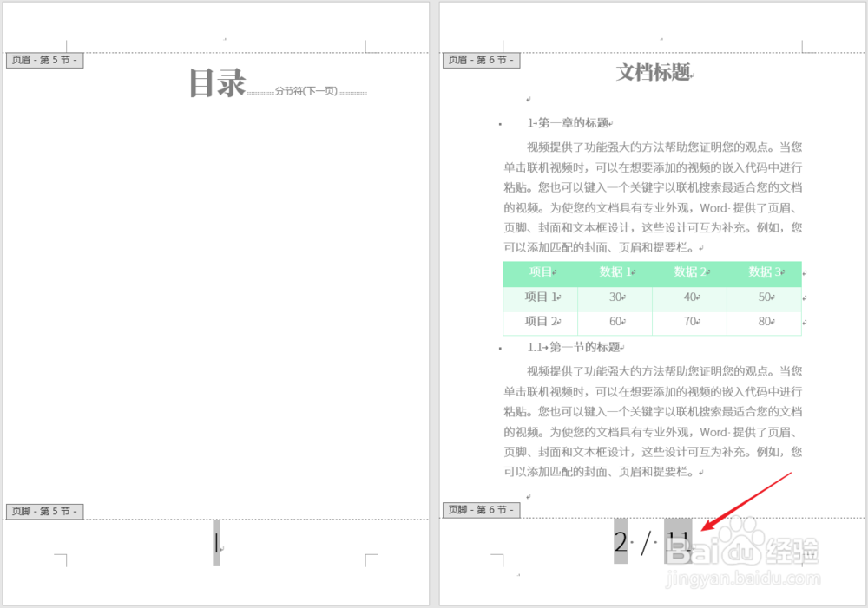Click table header cell 项目

(x=540, y=274)
